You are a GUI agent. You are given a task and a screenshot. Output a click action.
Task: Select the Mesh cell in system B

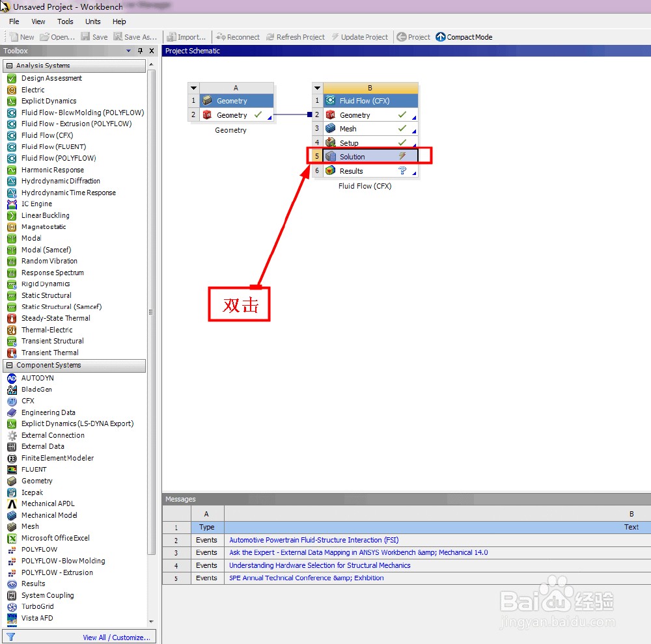coord(370,129)
